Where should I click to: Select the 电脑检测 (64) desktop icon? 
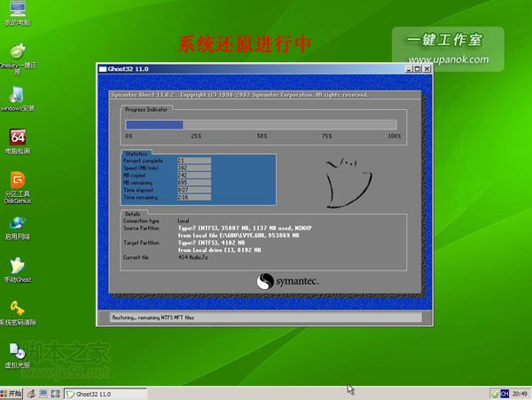click(17, 137)
